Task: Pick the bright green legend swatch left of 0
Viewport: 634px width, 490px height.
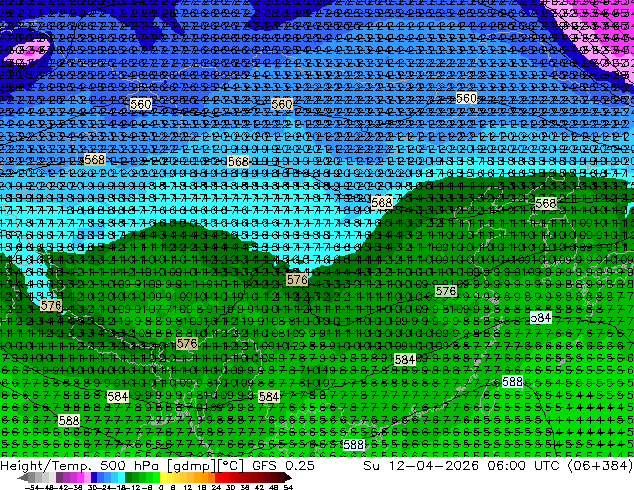Action: pyautogui.click(x=156, y=478)
